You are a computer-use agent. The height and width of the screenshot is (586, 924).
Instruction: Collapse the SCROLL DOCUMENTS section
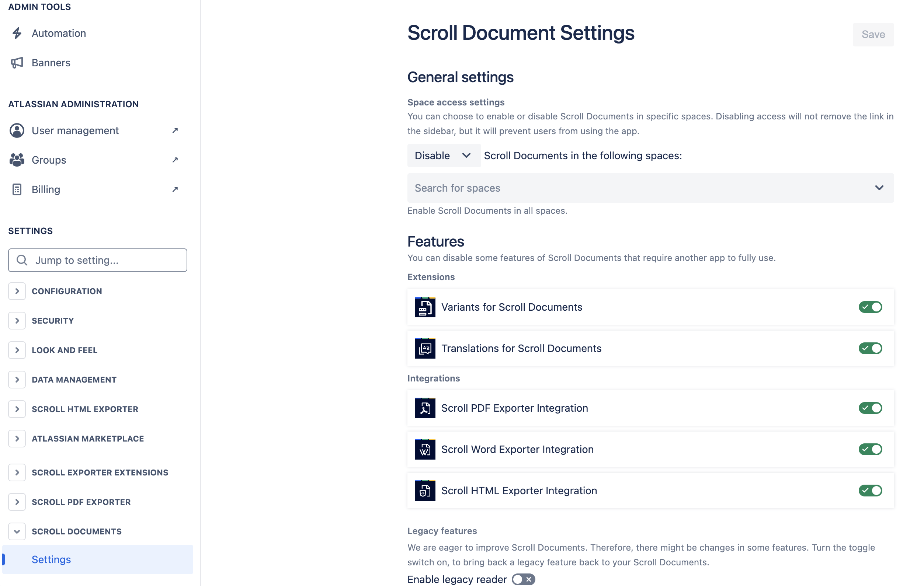click(x=17, y=531)
